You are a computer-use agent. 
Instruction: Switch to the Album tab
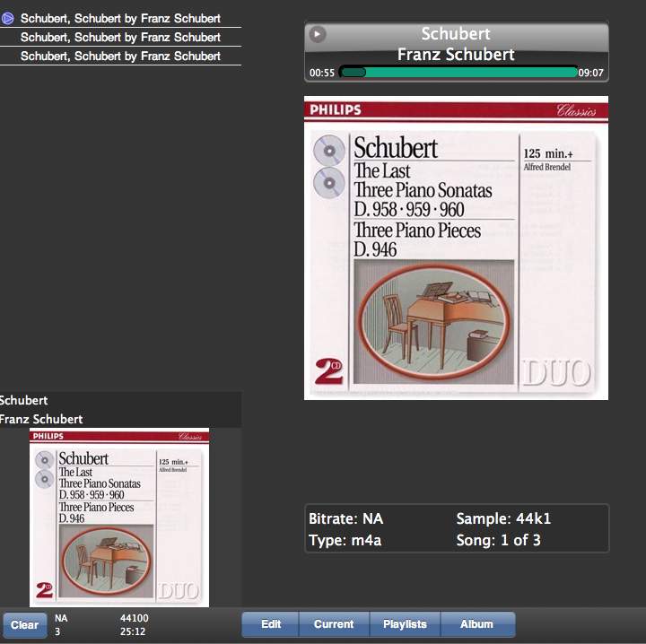click(x=477, y=624)
